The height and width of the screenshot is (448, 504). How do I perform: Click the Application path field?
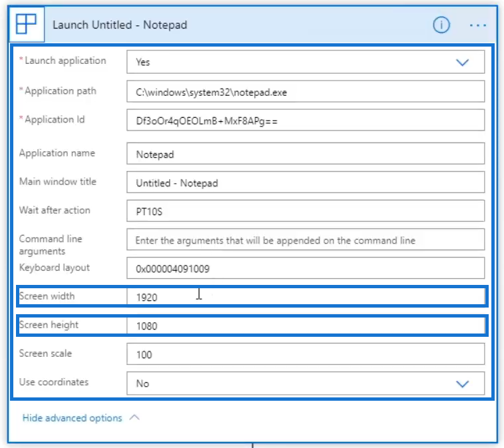pyautogui.click(x=306, y=92)
